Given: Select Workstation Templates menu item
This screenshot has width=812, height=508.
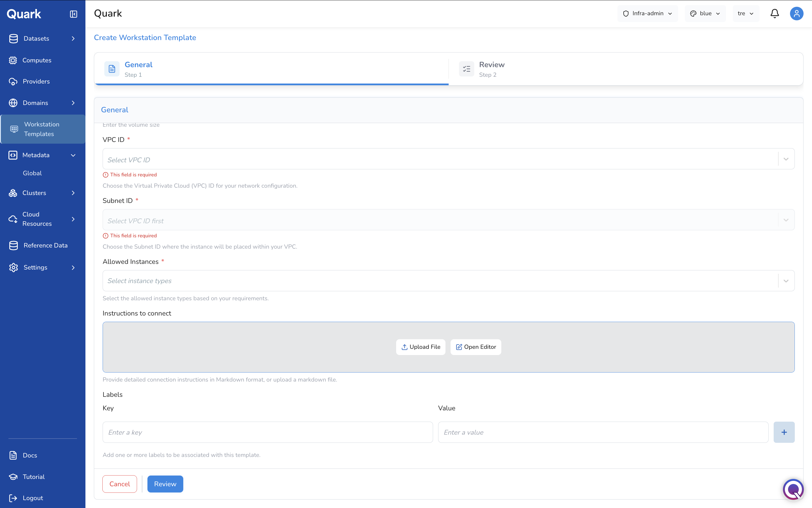Looking at the screenshot, I should coord(43,129).
